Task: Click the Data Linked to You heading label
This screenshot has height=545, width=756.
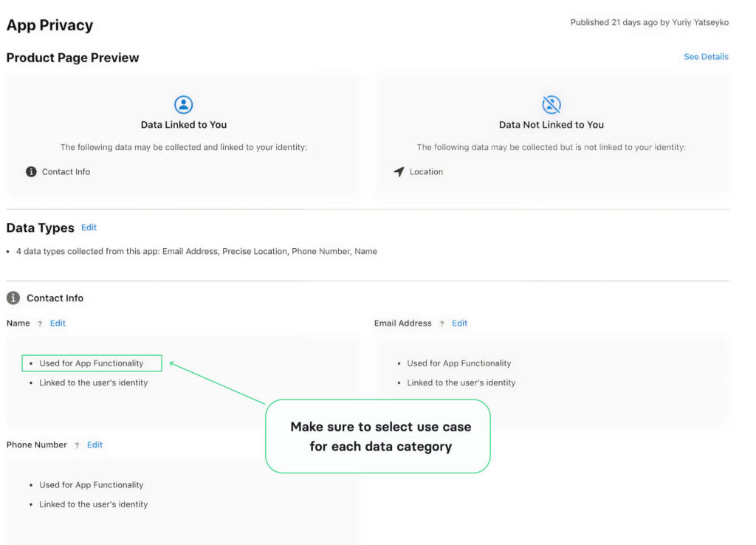Action: [183, 124]
